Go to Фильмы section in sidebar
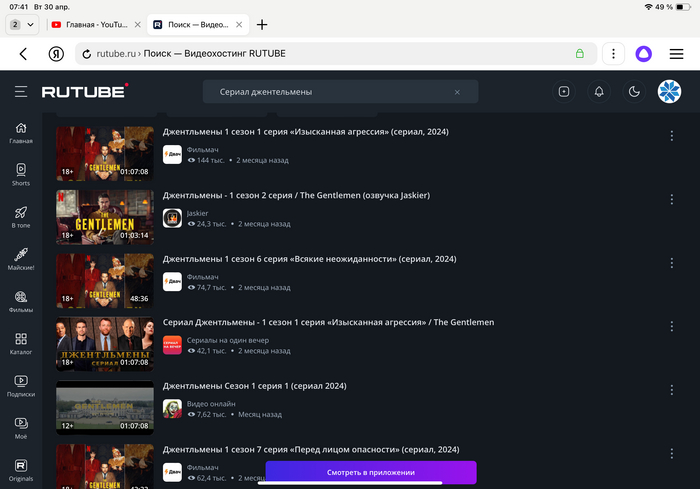Viewport: 700px width, 489px height. pyautogui.click(x=21, y=302)
